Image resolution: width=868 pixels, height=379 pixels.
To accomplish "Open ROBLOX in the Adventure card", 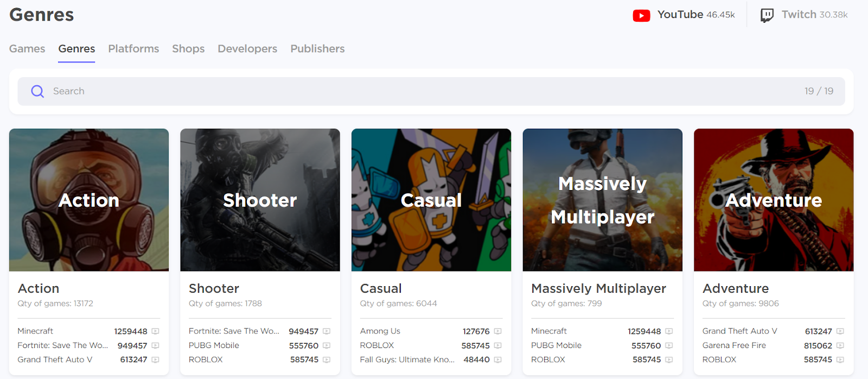I will (719, 359).
